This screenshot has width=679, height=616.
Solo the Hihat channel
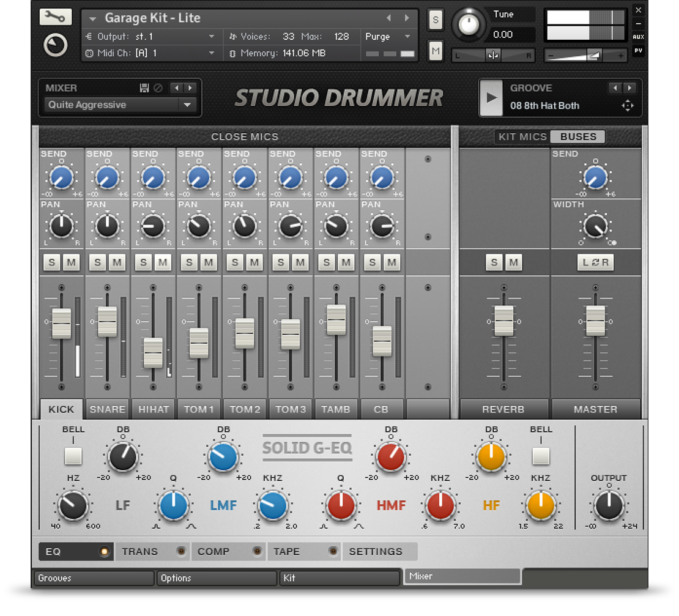click(143, 262)
